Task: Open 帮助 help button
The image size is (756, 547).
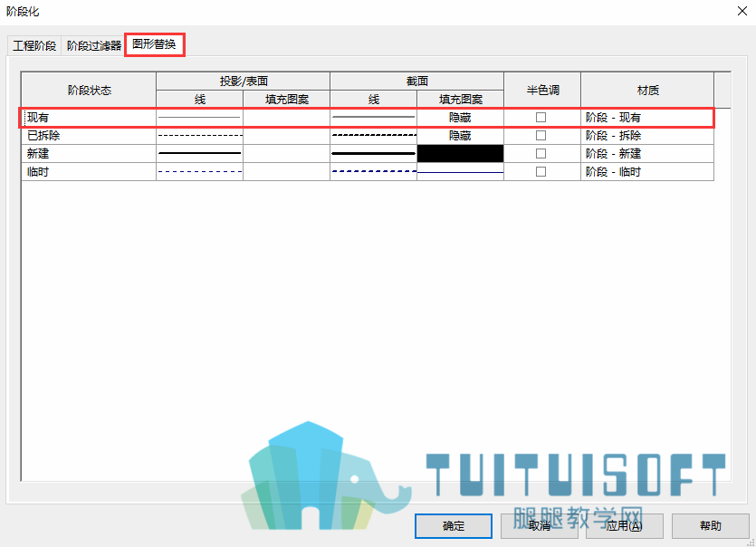Action: (710, 526)
